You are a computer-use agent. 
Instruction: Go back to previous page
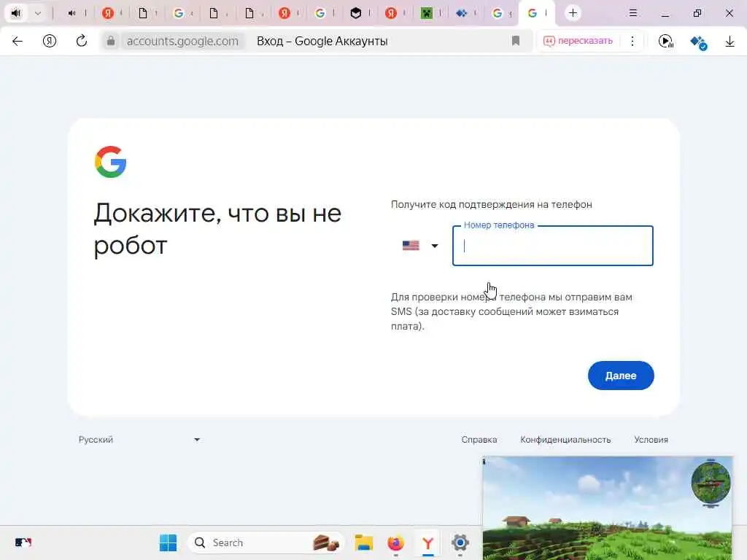(18, 41)
